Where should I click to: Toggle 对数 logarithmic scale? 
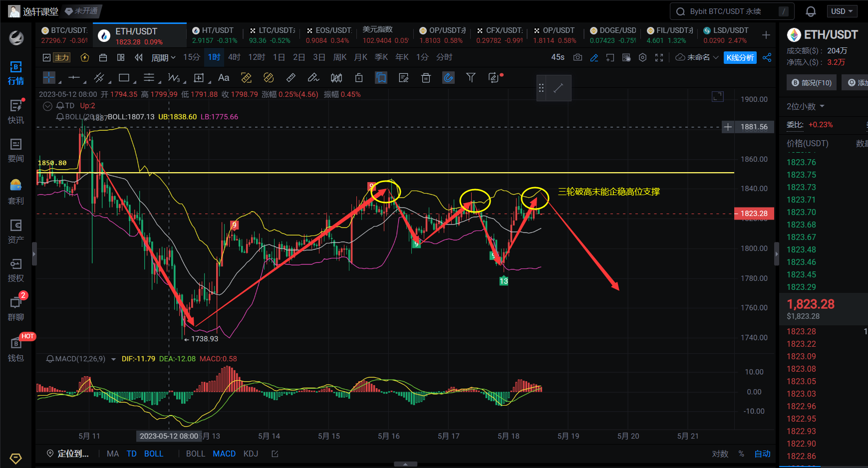tap(720, 454)
